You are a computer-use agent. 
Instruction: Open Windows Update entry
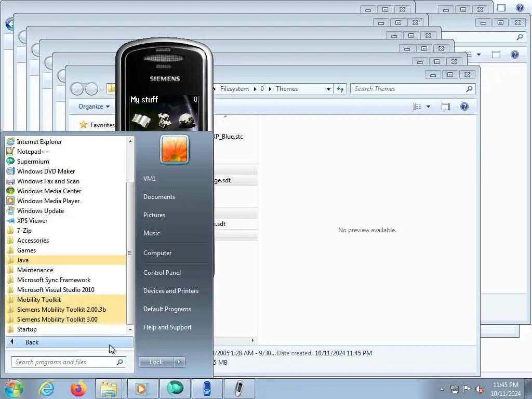point(66,211)
